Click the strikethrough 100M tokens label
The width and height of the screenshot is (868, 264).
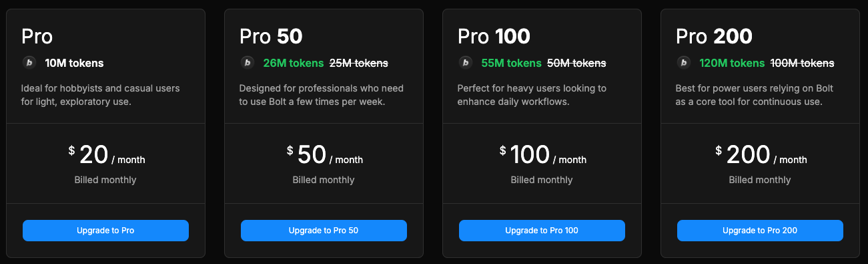coord(802,63)
